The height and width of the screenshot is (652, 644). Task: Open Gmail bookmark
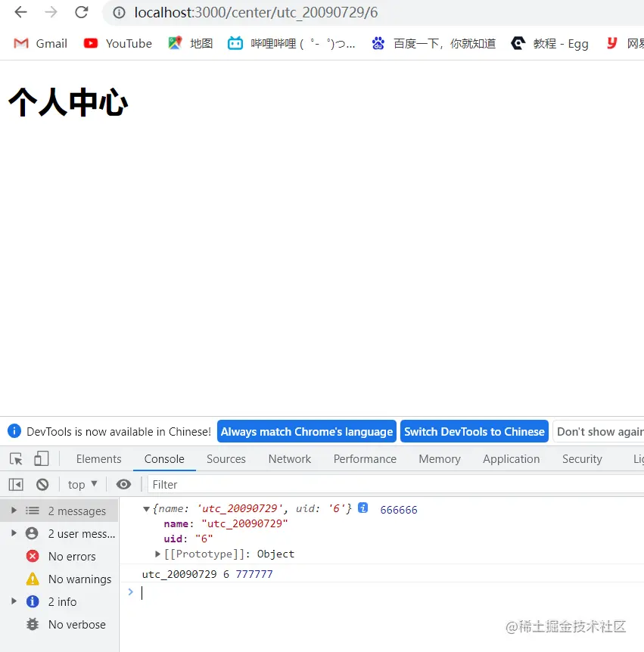click(40, 43)
